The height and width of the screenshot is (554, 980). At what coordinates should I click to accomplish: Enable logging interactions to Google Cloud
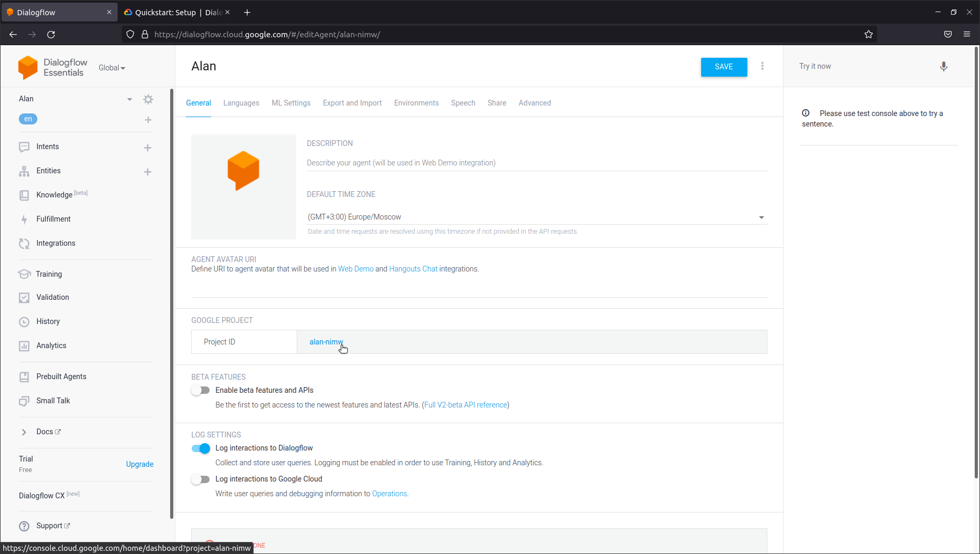(x=200, y=479)
